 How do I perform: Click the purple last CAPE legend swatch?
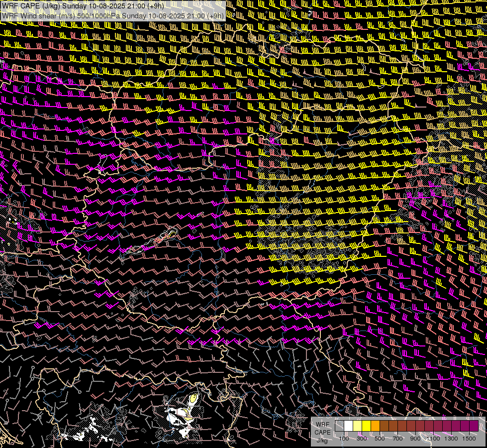point(474,426)
